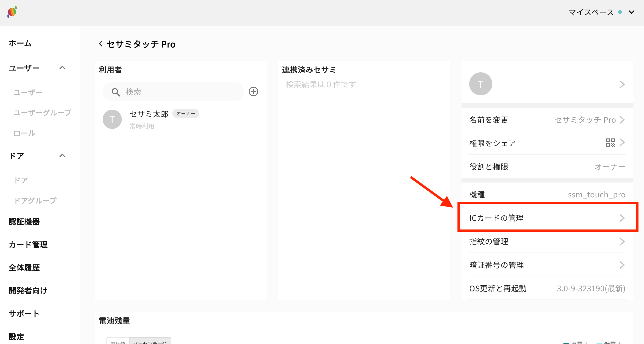Open the large T profile avatar in the right panel
This screenshot has height=344, width=644.
[480, 84]
